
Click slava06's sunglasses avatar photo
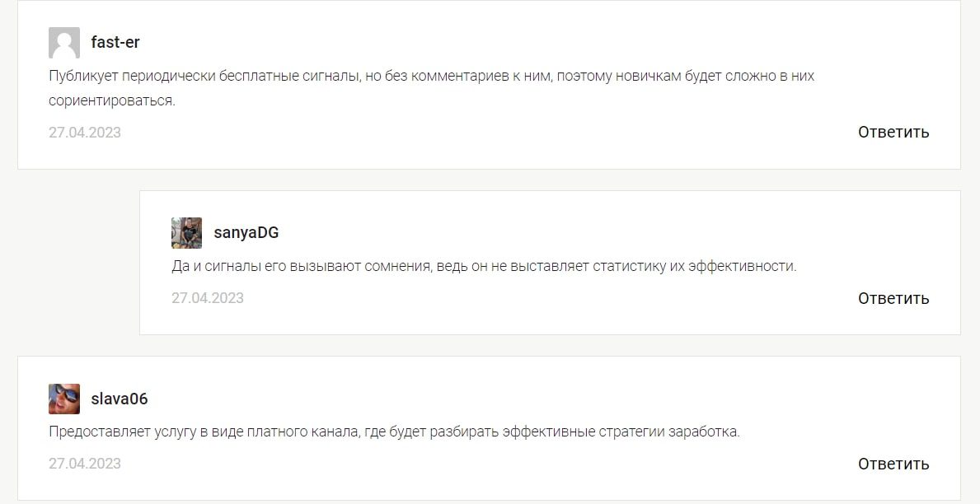[x=64, y=399]
